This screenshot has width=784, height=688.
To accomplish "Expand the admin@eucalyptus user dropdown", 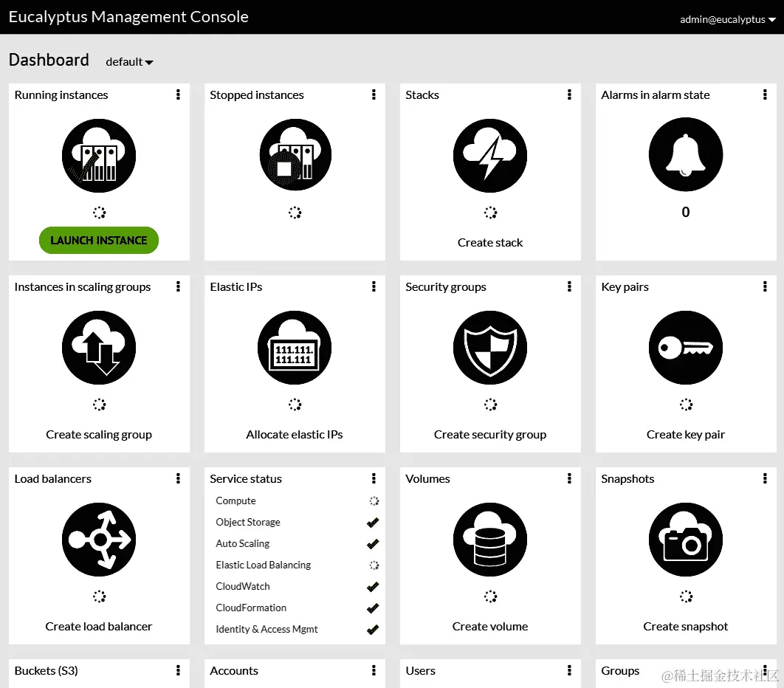I will point(727,19).
